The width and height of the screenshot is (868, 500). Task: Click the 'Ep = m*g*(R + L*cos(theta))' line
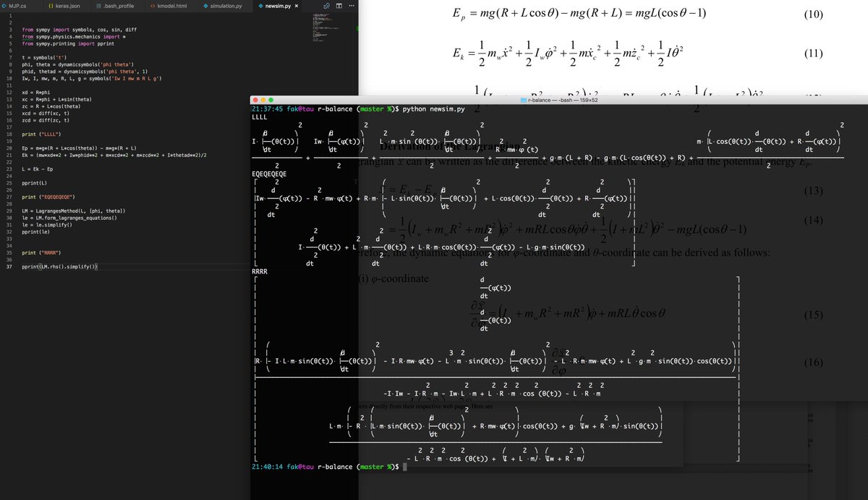coord(80,148)
